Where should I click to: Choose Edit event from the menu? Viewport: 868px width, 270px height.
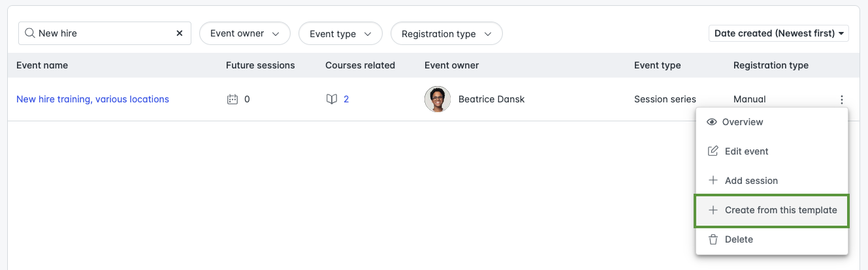(772, 151)
